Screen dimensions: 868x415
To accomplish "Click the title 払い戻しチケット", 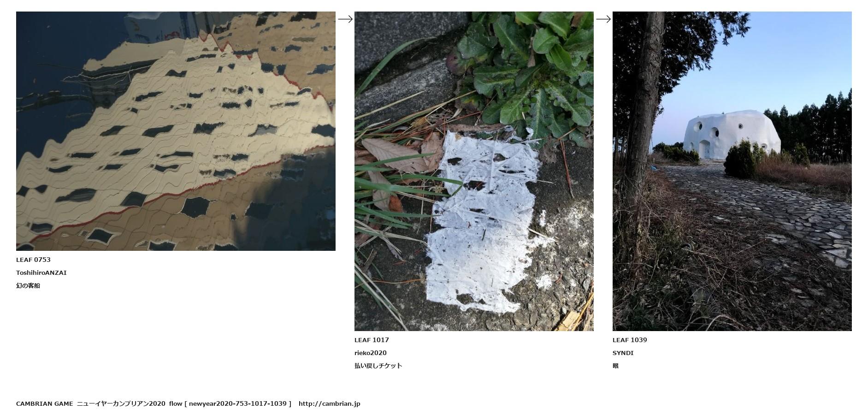I will 378,366.
